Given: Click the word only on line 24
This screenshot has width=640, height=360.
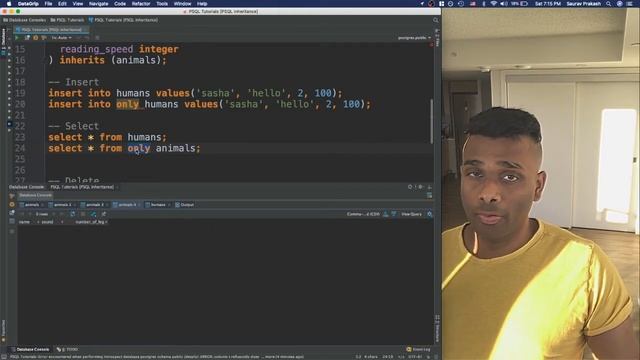Looking at the screenshot, I should point(139,148).
